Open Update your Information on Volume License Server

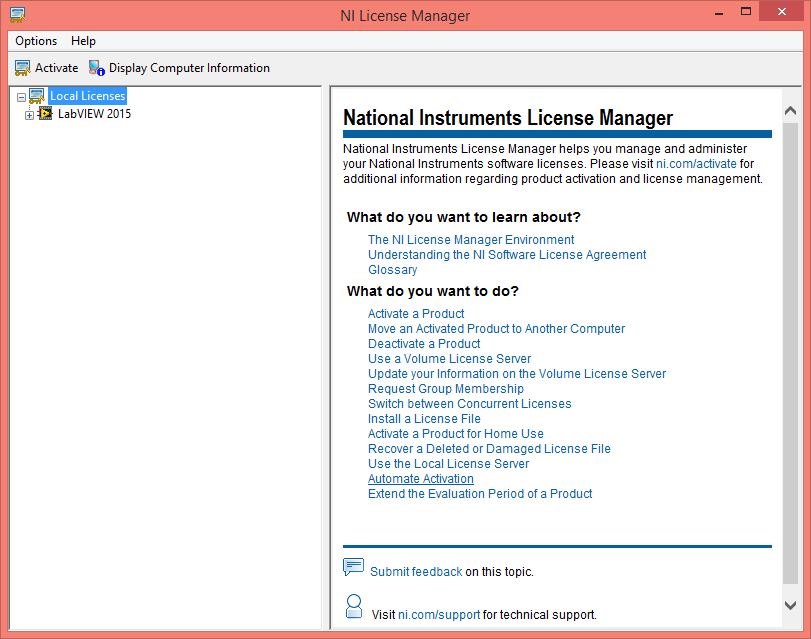point(517,374)
